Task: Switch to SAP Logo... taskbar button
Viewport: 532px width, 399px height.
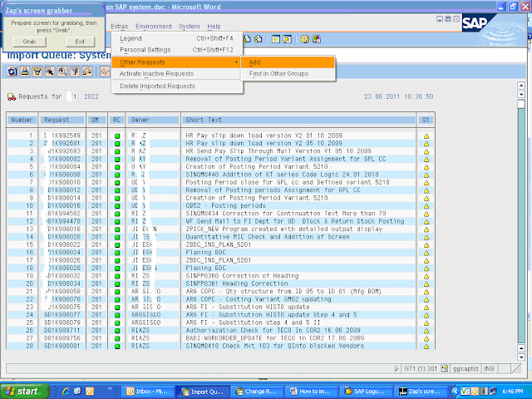Action: 366,392
